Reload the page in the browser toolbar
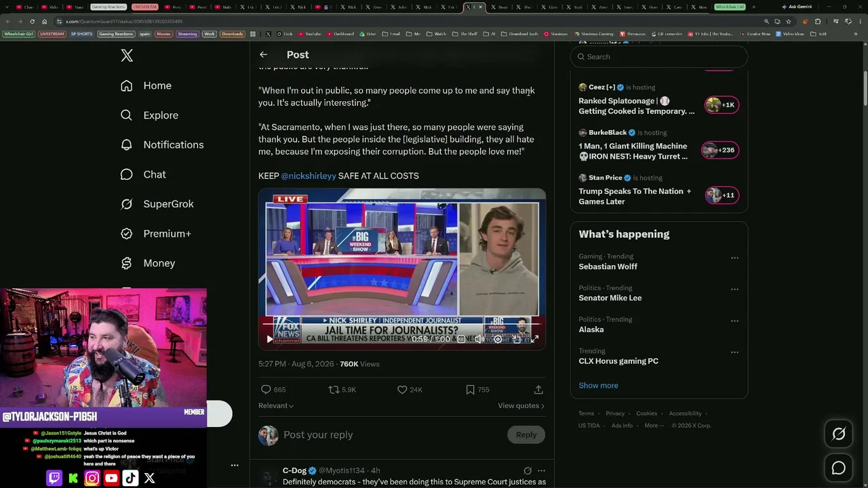 (x=32, y=22)
